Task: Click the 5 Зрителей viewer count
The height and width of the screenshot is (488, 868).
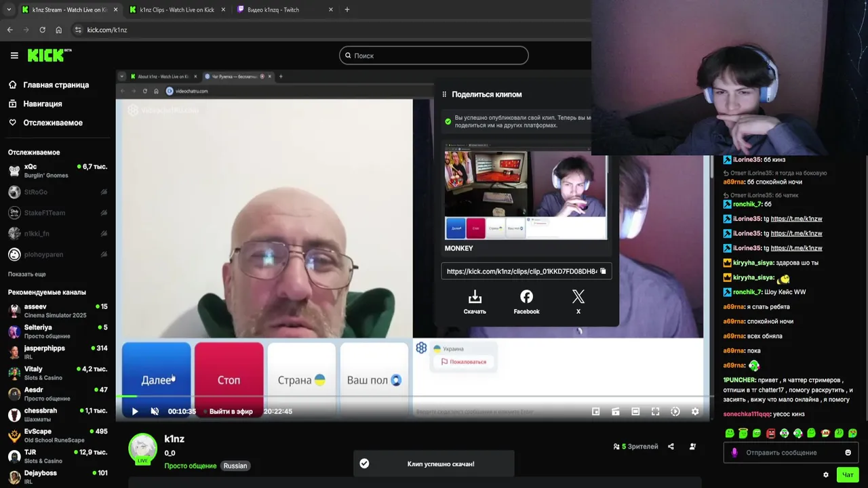Action: (x=635, y=447)
